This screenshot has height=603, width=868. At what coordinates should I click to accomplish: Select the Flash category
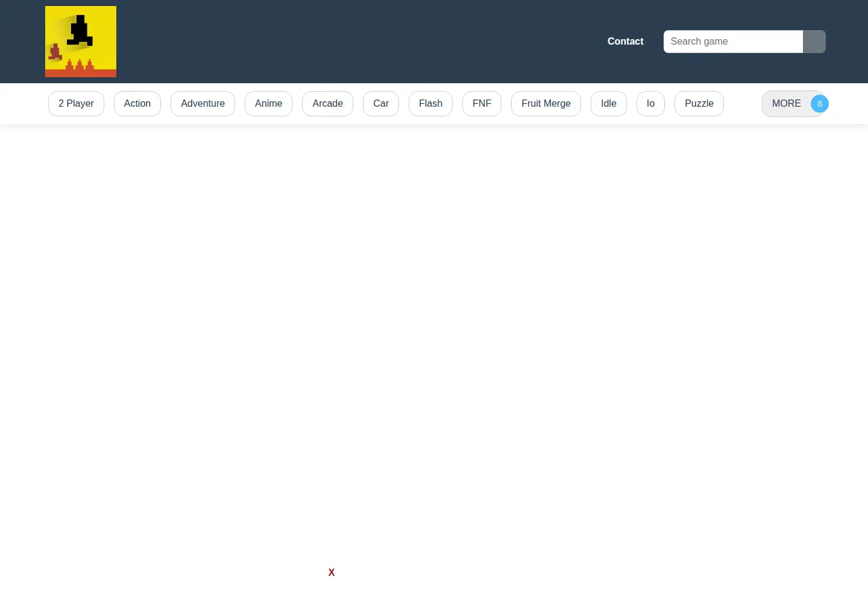pos(430,104)
